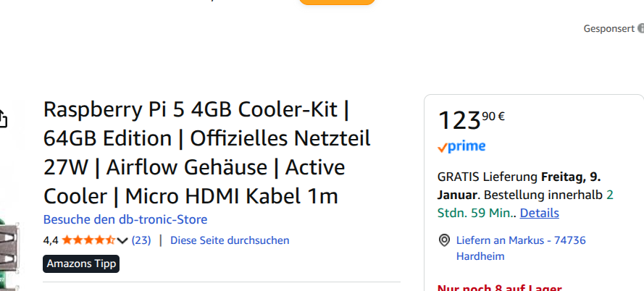Click the location pin icon

[x=445, y=240]
